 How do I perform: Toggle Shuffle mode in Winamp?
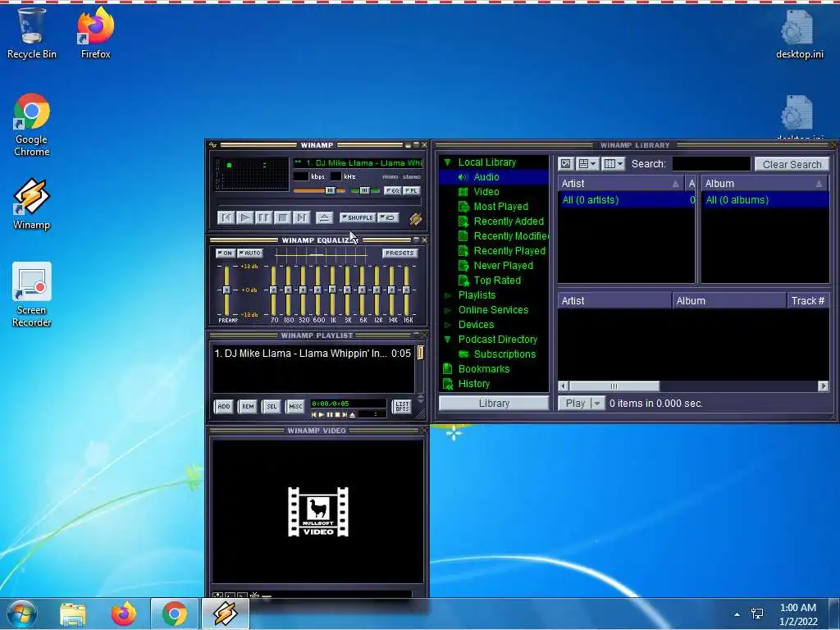click(x=358, y=217)
